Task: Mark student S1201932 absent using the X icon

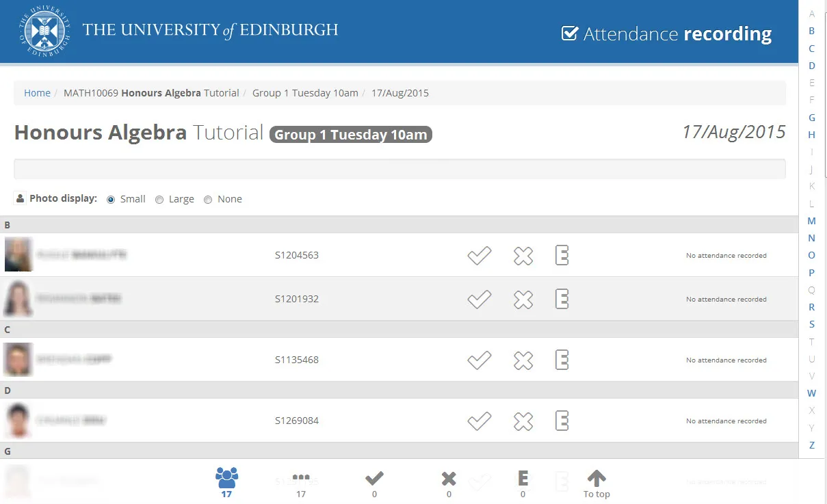Action: tap(523, 299)
